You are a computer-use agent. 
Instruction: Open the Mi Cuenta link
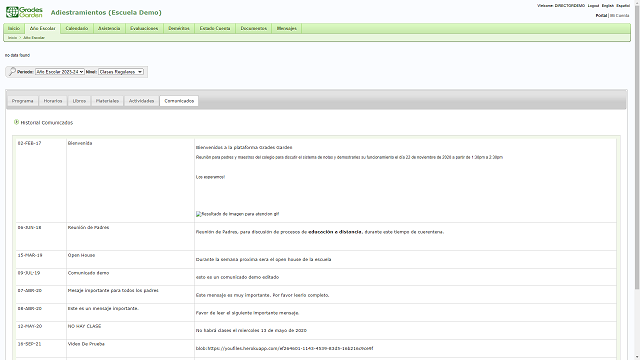tap(620, 16)
